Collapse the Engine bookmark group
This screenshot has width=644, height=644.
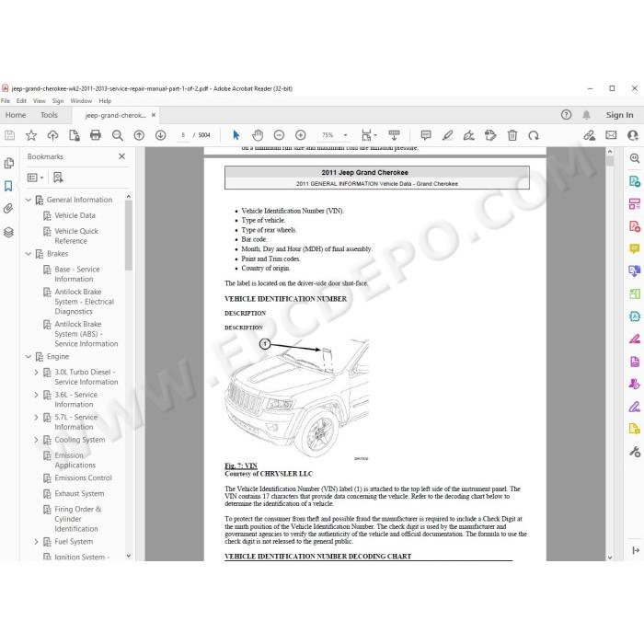(29, 357)
